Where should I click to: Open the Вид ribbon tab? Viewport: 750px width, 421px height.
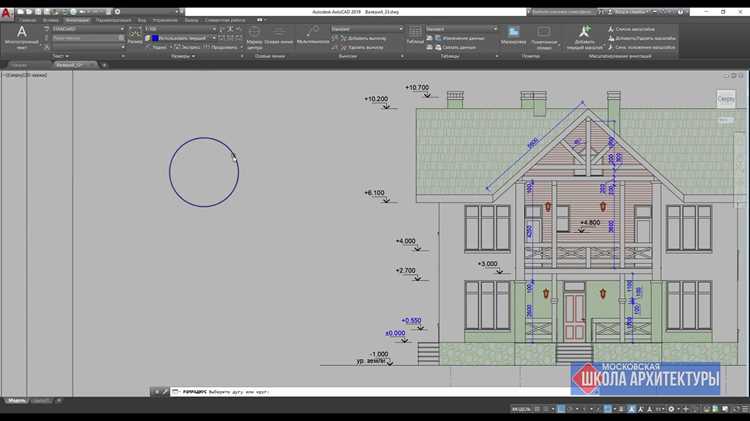tap(142, 20)
